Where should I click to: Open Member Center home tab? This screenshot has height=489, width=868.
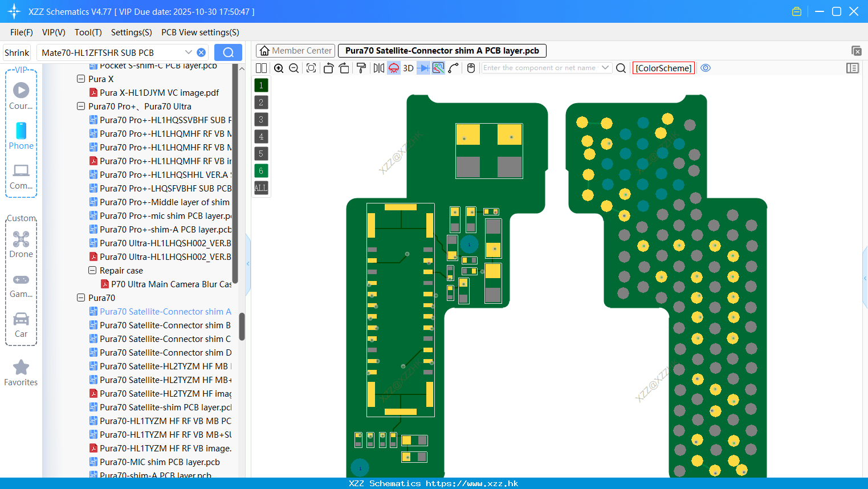point(295,51)
